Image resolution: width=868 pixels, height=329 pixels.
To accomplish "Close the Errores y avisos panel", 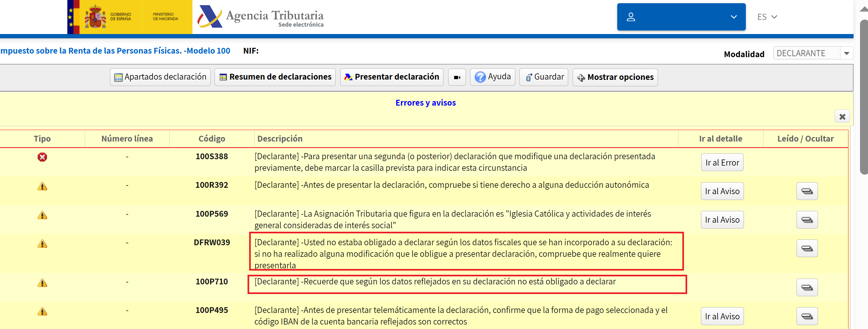I will [x=843, y=117].
